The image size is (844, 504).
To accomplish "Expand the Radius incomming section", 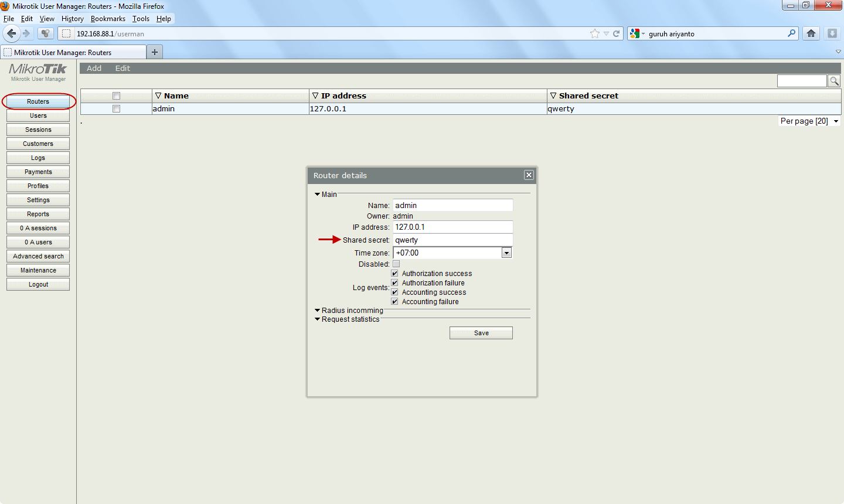I will 349,310.
